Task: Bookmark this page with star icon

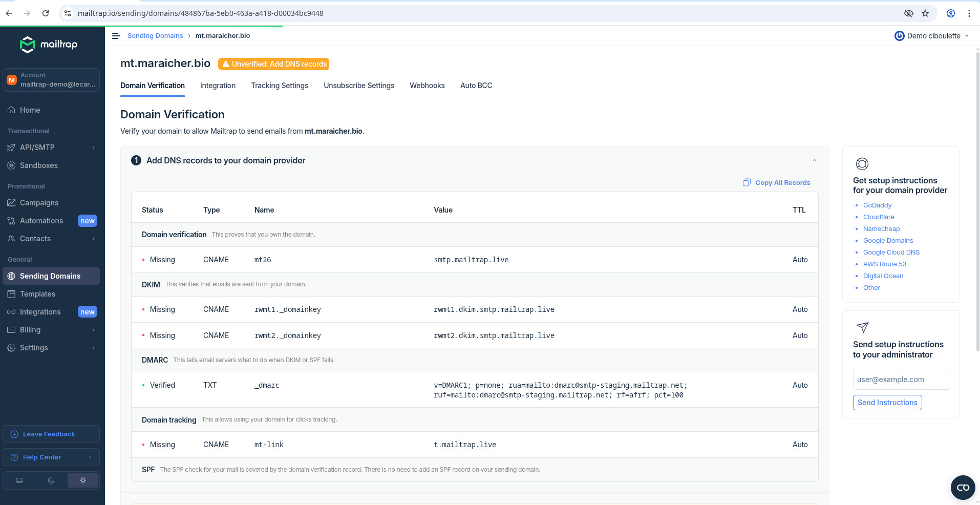Action: pyautogui.click(x=925, y=13)
